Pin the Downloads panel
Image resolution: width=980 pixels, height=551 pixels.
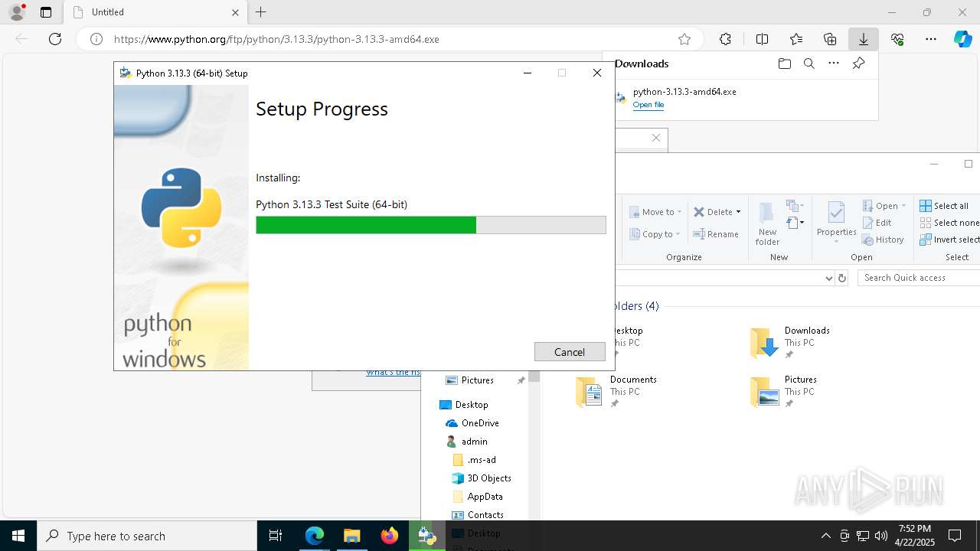pos(858,64)
